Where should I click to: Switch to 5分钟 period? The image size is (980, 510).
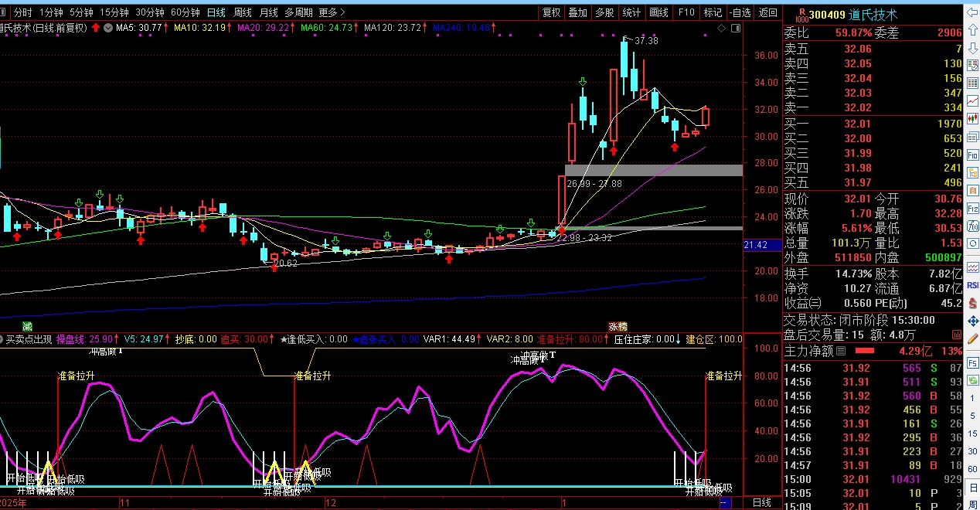coord(81,12)
